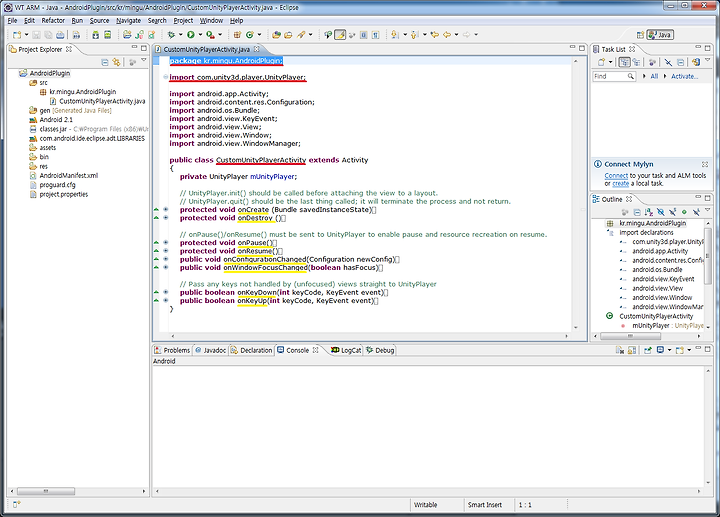Screen dimensions: 720x517
Task: Toggle Hide Non-Public Members green dot
Action: pos(684,212)
